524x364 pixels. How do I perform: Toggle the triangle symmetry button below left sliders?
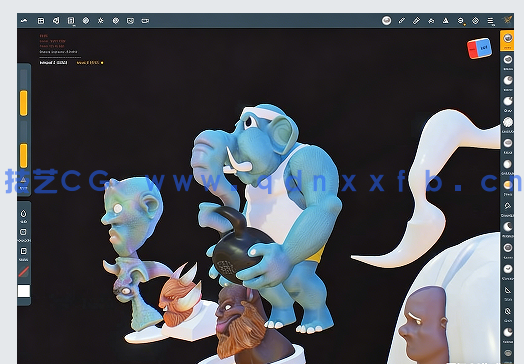(23, 182)
